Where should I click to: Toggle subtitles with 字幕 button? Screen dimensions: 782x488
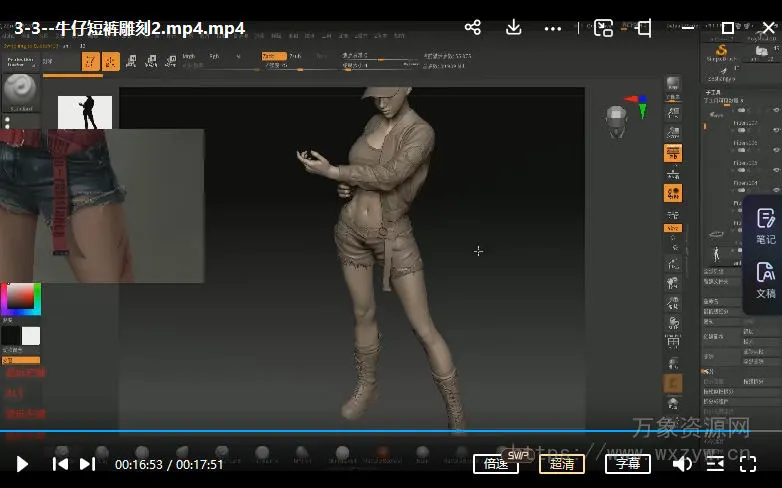coord(627,464)
